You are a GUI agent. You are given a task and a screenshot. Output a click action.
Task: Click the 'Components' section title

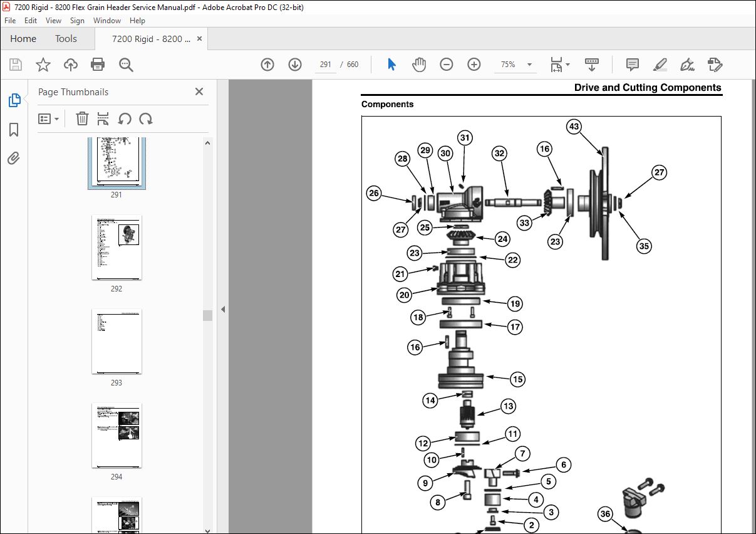point(387,105)
